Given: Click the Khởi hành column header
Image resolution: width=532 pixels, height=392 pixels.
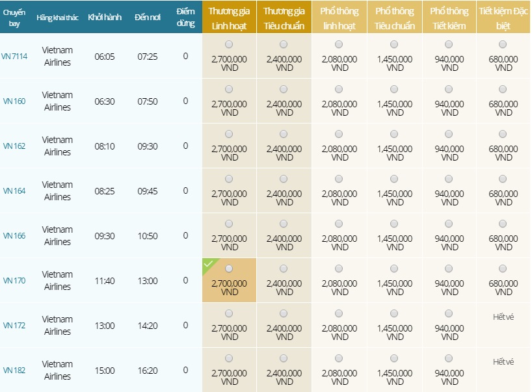Looking at the screenshot, I should tap(105, 18).
